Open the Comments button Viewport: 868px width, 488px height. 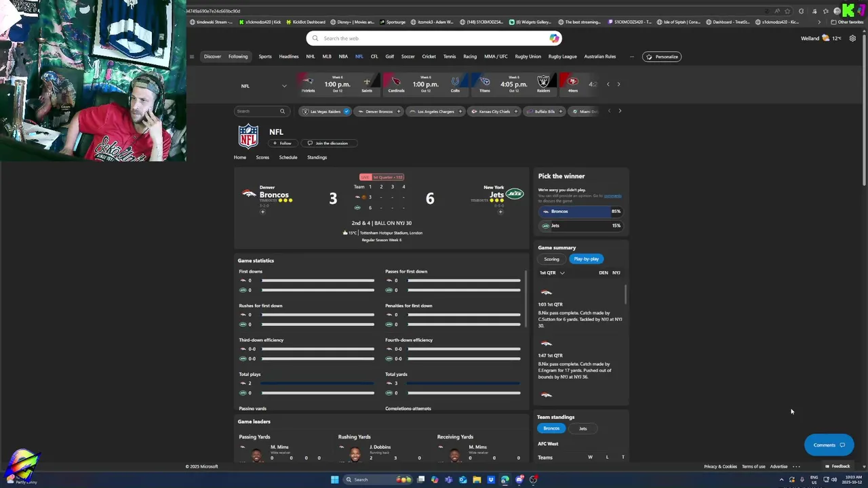click(829, 445)
